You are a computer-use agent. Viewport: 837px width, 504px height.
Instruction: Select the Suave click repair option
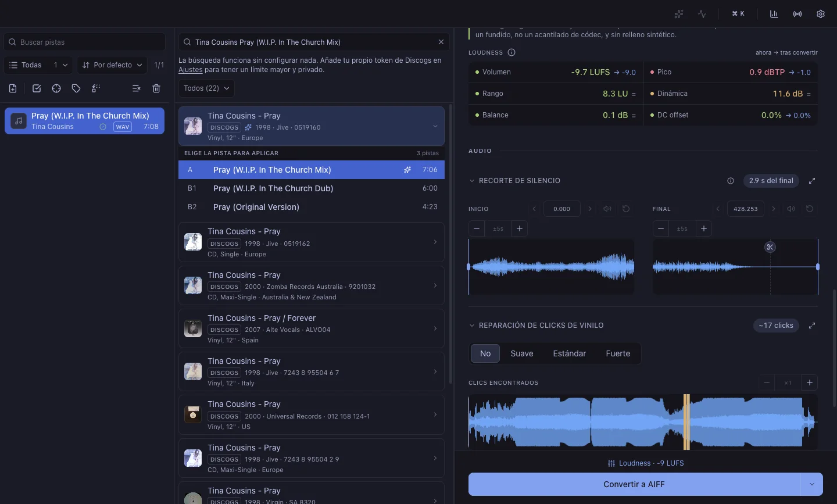coord(522,353)
